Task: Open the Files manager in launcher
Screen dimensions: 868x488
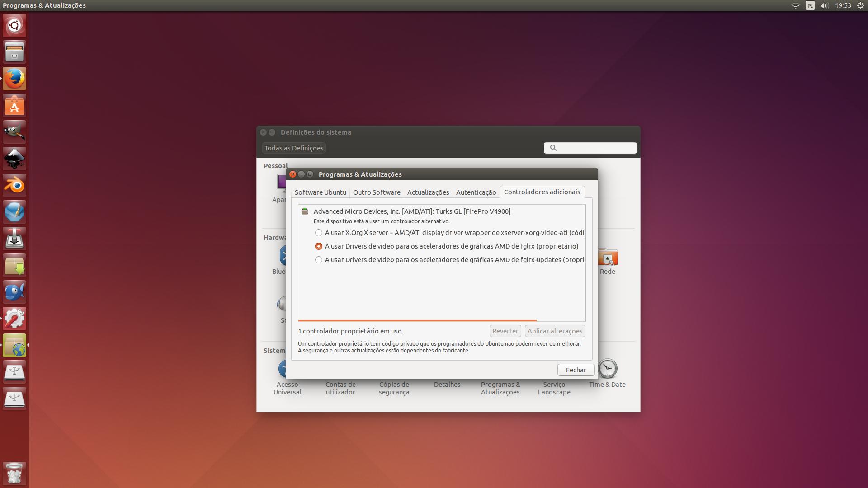Action: click(14, 52)
